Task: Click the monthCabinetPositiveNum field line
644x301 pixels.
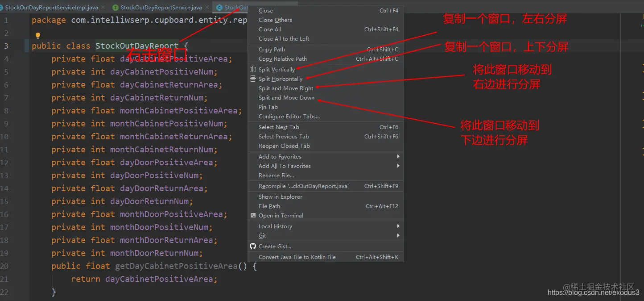Action: (x=139, y=124)
